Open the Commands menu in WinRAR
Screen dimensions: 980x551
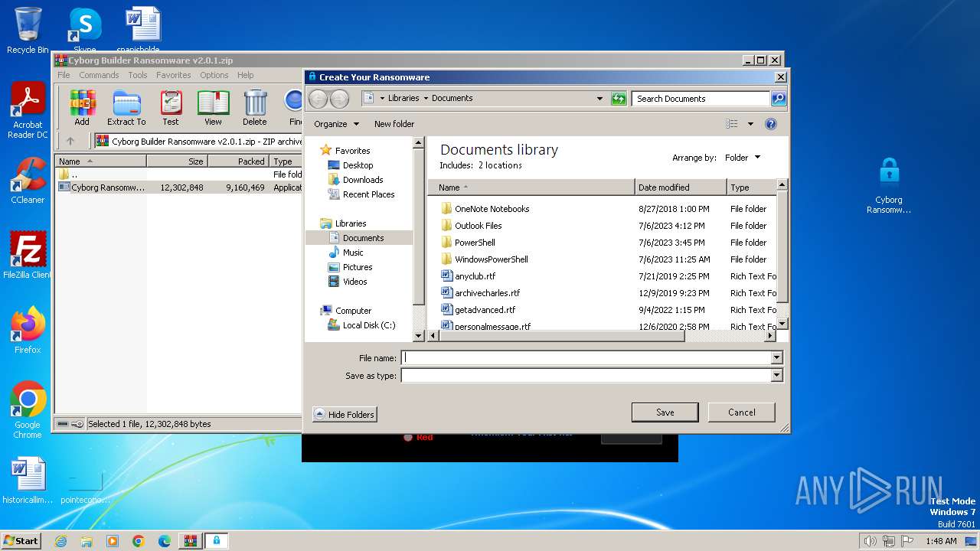pos(99,75)
